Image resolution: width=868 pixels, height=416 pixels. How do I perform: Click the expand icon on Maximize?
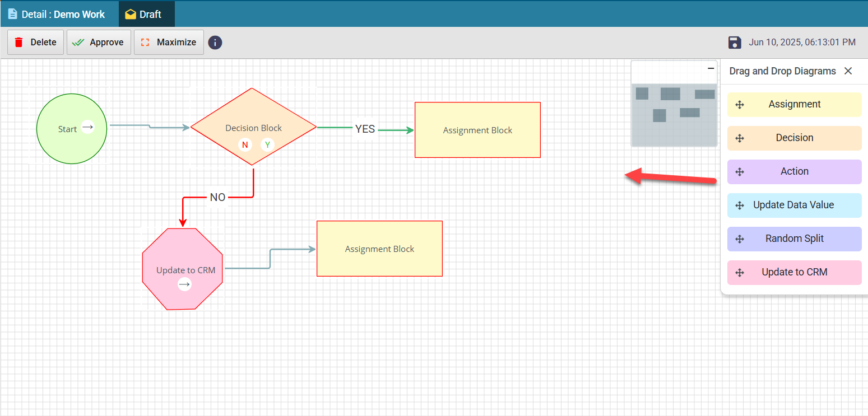(145, 43)
